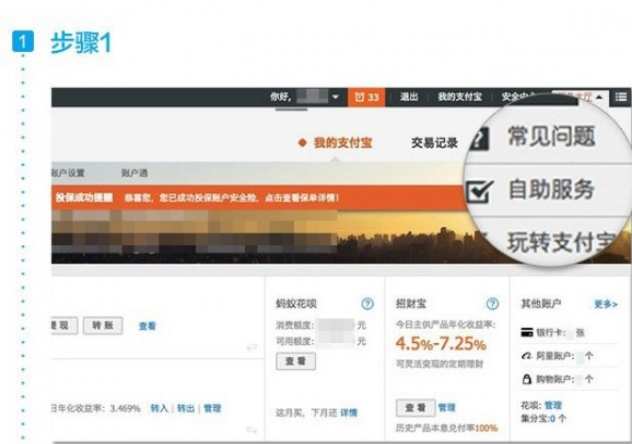Screen dimensions: 632x444
Task: Click the 自助服务 checkmark icon
Action: pos(479,191)
